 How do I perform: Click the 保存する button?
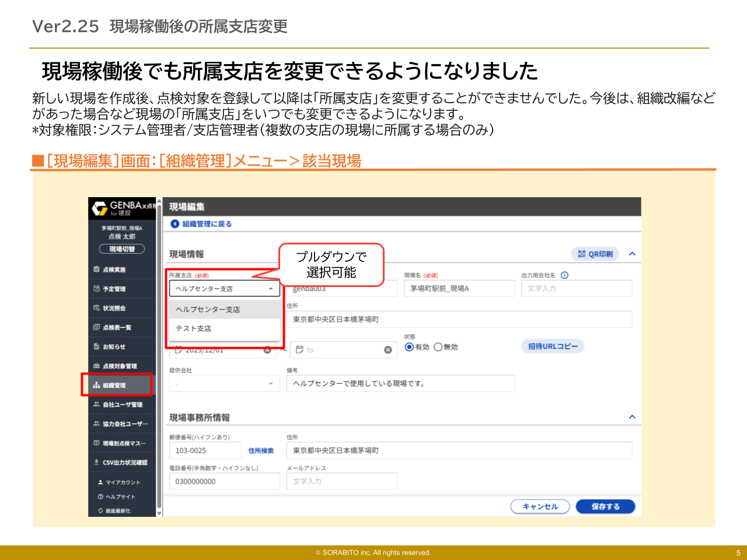point(605,507)
